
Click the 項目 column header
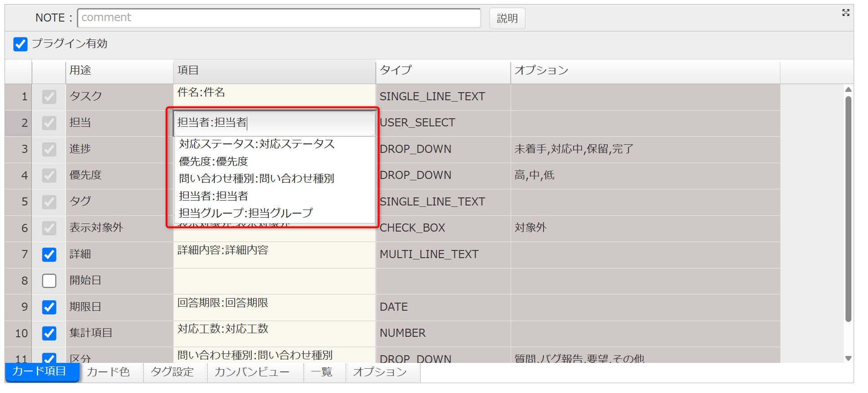(x=274, y=71)
